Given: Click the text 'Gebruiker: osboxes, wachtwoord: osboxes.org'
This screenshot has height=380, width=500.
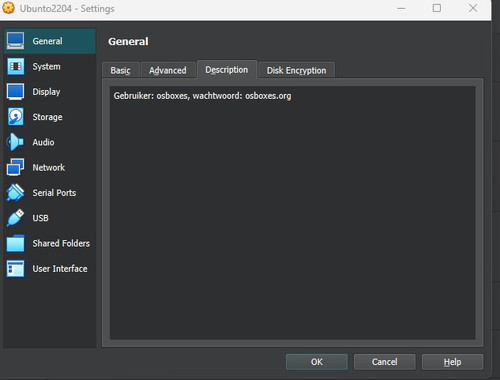Looking at the screenshot, I should coord(202,96).
